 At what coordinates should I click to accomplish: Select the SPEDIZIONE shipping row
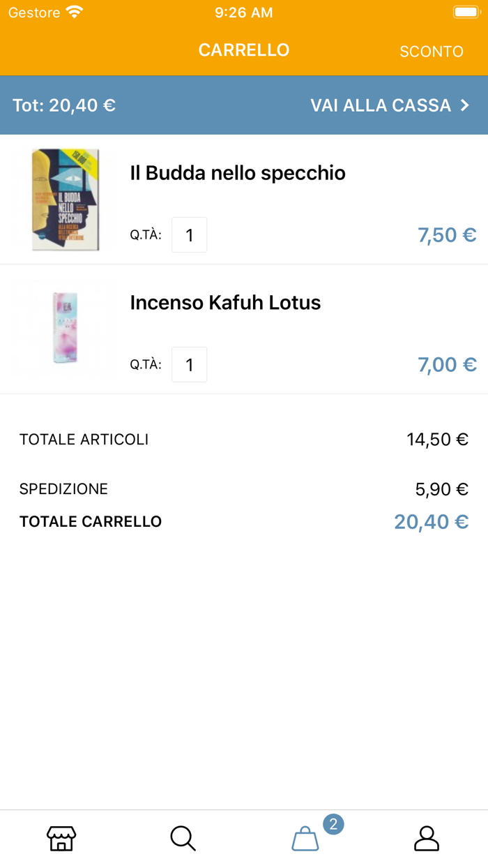click(63, 489)
